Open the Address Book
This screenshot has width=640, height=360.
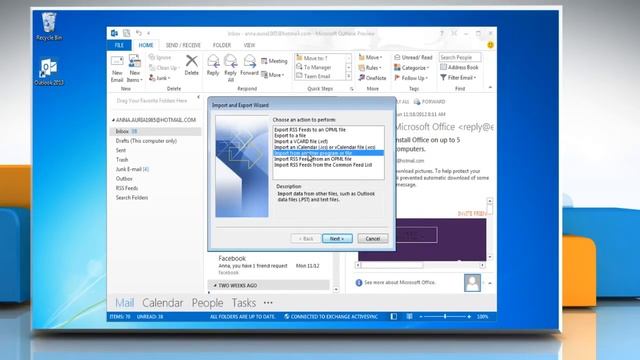[459, 67]
